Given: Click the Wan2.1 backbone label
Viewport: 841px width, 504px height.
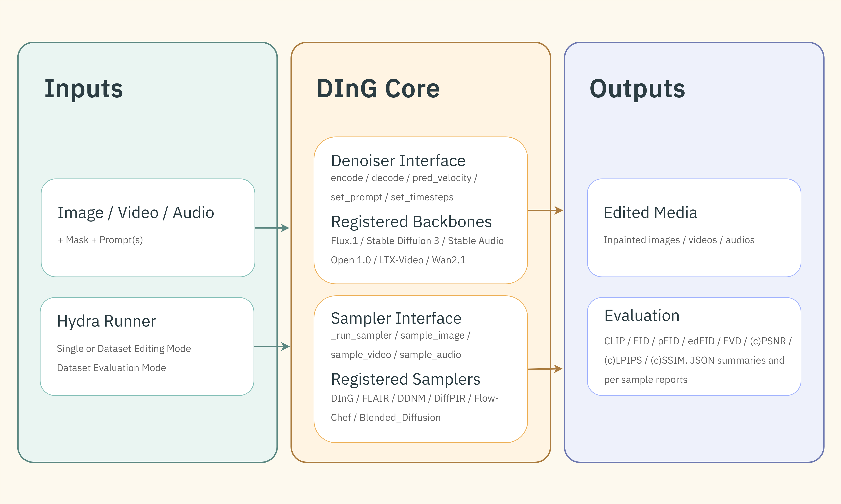Looking at the screenshot, I should [x=449, y=260].
